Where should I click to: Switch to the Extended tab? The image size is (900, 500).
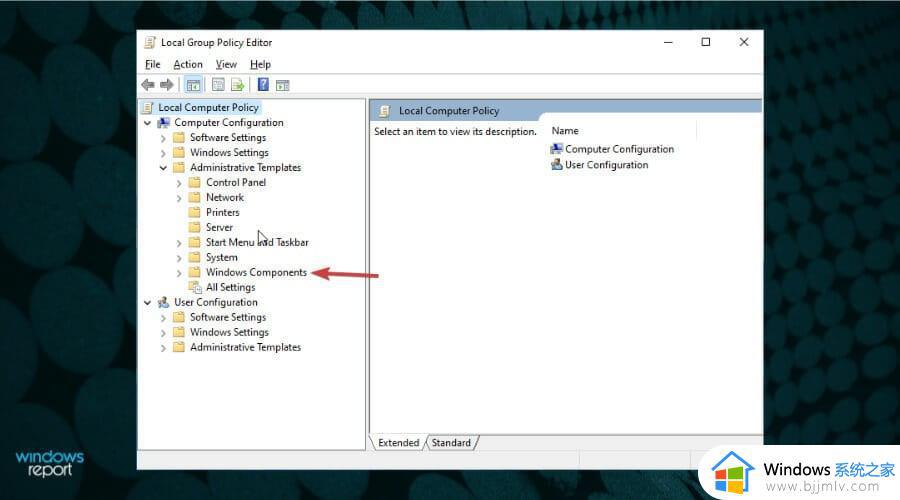pos(398,443)
